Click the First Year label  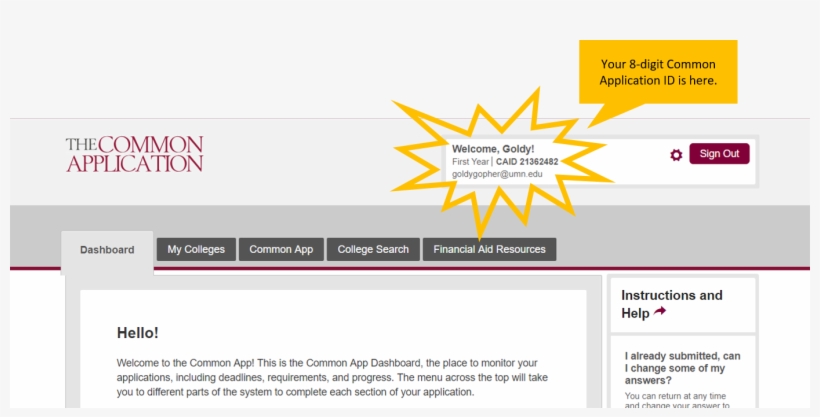[471, 162]
